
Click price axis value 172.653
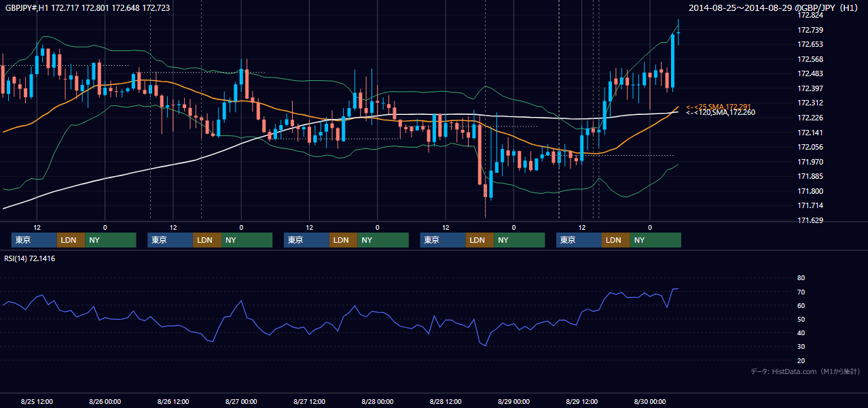click(810, 44)
